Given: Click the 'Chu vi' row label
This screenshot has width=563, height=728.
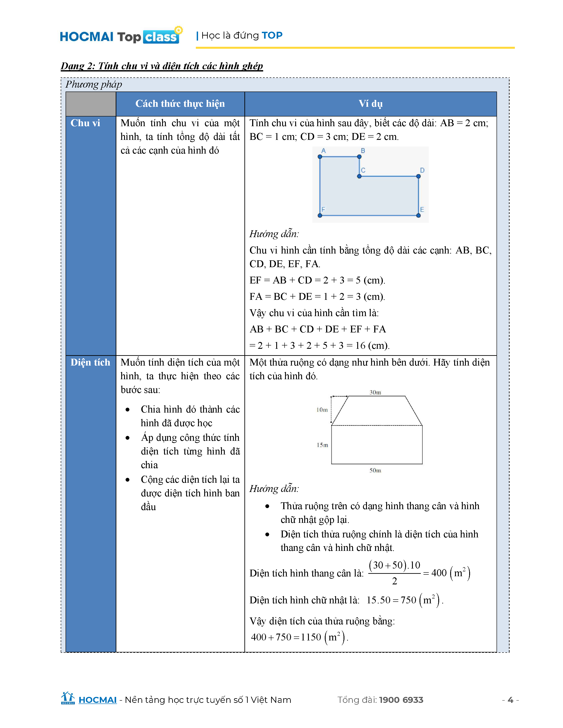Looking at the screenshot, I should (x=85, y=123).
